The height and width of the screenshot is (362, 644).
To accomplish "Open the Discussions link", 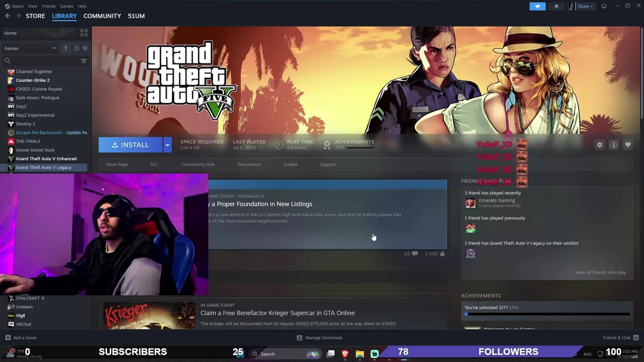I will click(x=249, y=164).
